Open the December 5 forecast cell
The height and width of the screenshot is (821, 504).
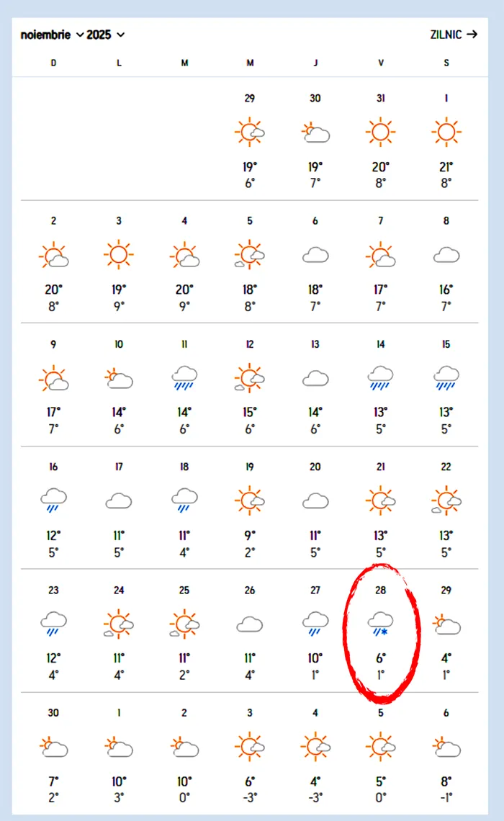(x=380, y=749)
